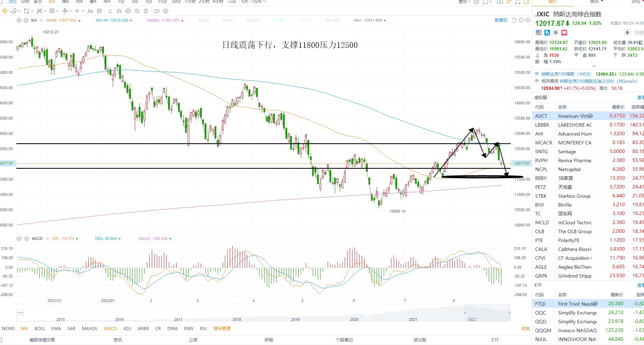Zoom in chart with plus icon

tap(528, 20)
